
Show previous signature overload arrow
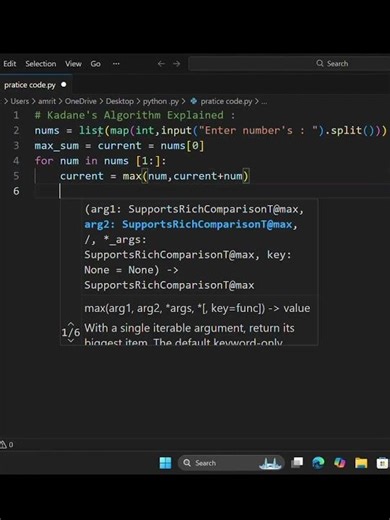click(x=71, y=324)
